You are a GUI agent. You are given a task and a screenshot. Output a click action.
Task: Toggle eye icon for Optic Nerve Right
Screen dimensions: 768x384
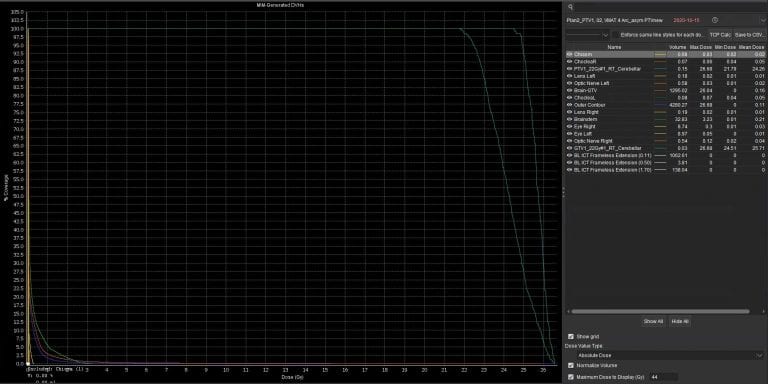click(570, 141)
